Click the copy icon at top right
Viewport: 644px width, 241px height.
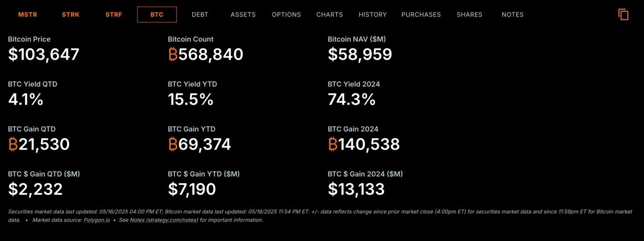623,15
